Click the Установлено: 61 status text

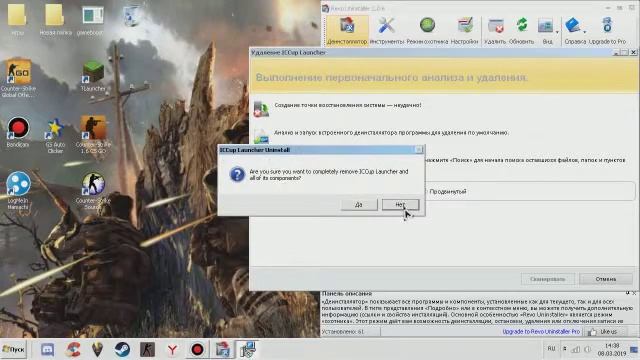pos(343,332)
